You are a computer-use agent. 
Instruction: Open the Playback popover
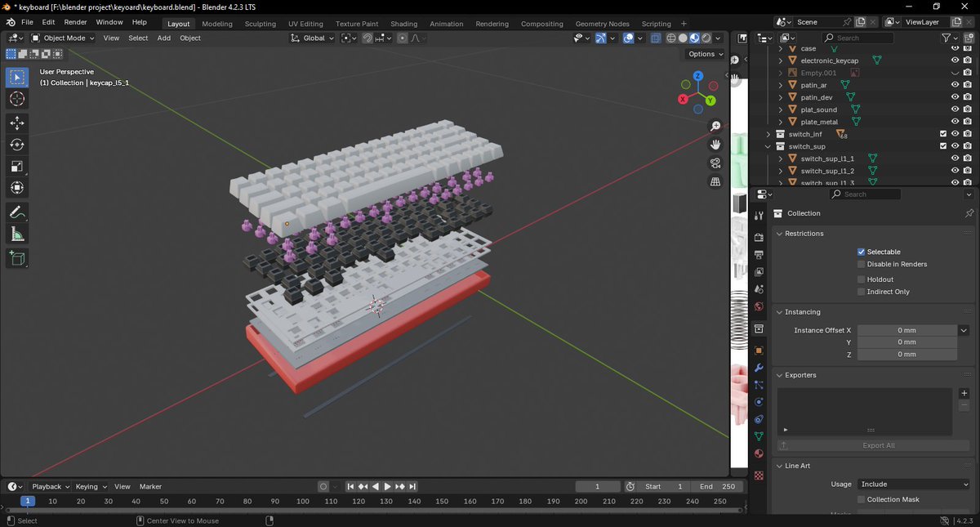(50, 486)
